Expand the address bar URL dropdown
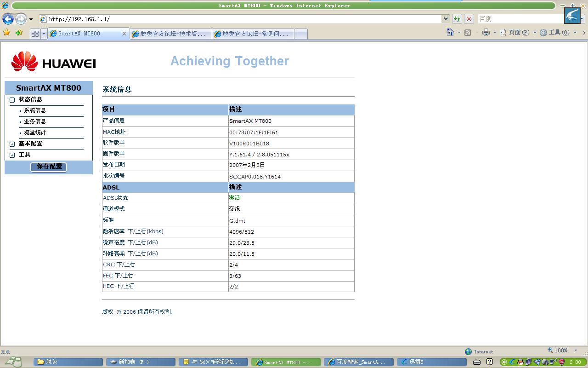 pos(446,19)
